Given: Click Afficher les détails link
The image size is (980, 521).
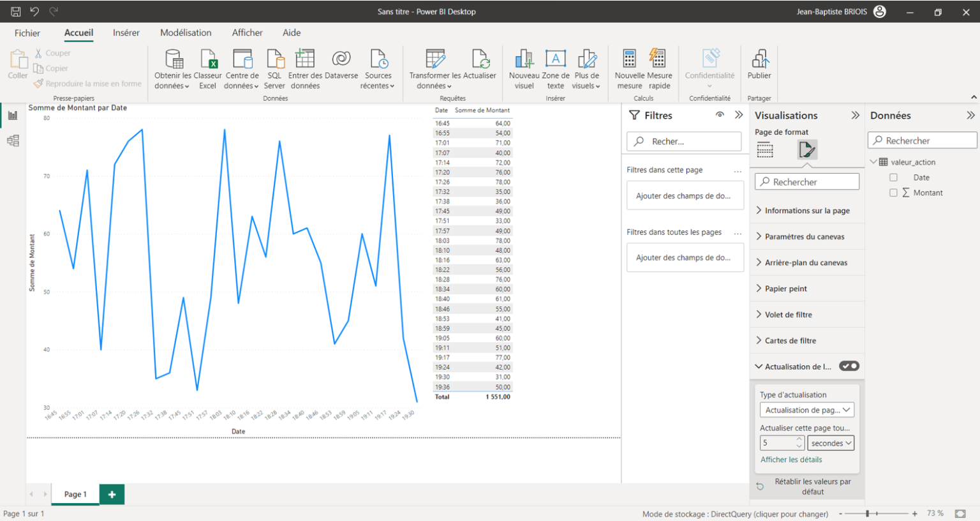Looking at the screenshot, I should (791, 460).
